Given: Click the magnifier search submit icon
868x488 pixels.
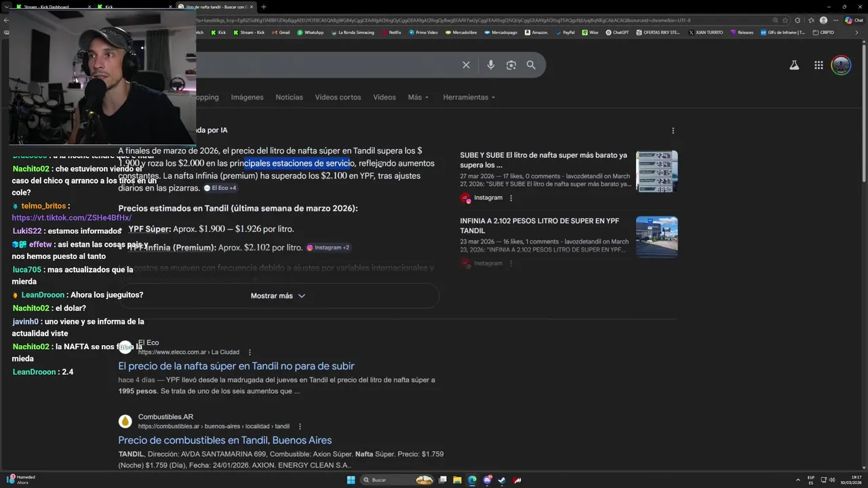Looking at the screenshot, I should (531, 65).
